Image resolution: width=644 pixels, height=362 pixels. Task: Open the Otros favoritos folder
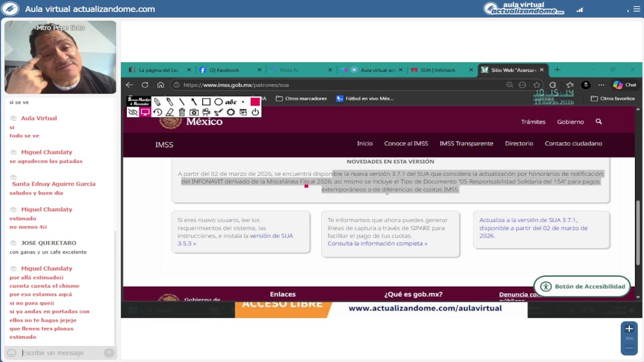[x=613, y=99]
